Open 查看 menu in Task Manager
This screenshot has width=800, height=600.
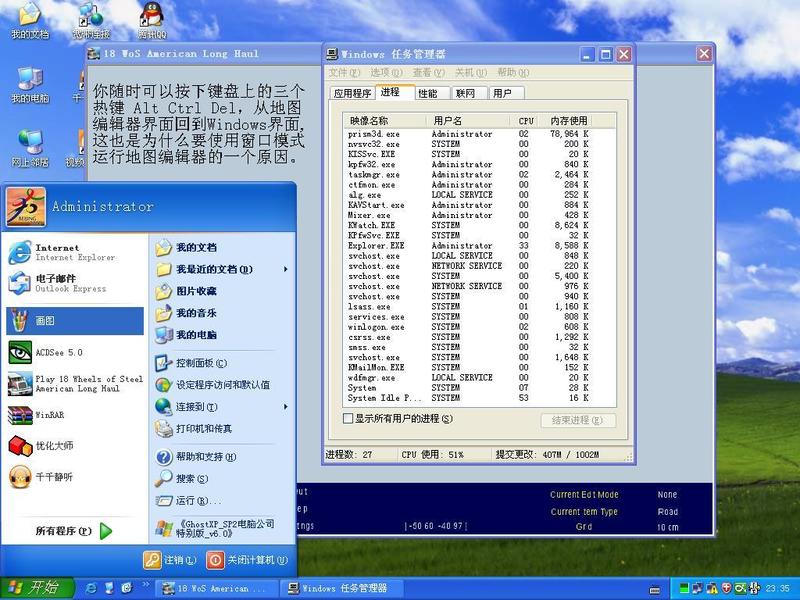(x=426, y=73)
